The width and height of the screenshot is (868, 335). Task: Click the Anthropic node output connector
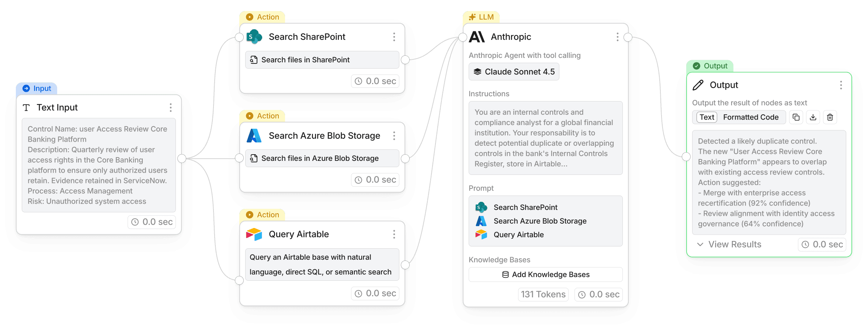pyautogui.click(x=628, y=37)
